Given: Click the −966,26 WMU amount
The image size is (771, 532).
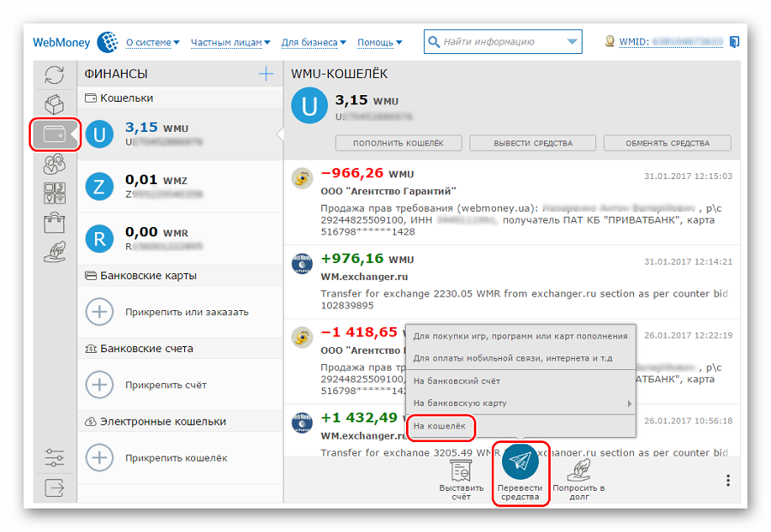Looking at the screenshot, I should coord(368,173).
